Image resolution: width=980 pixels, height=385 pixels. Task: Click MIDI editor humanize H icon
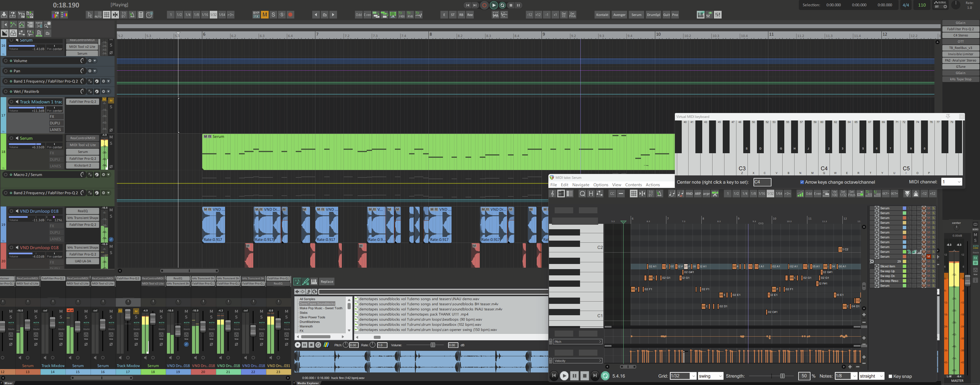point(591,194)
